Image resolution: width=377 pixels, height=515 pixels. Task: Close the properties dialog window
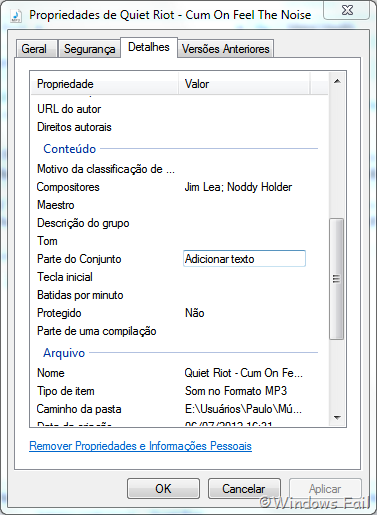[x=347, y=10]
